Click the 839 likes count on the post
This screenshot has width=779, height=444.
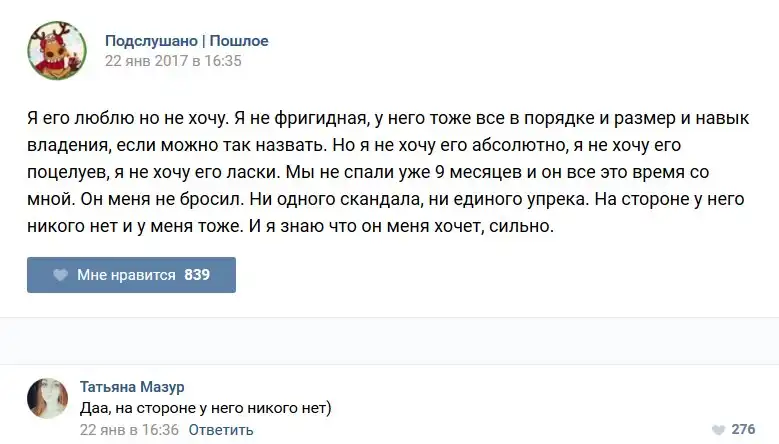pyautogui.click(x=197, y=275)
